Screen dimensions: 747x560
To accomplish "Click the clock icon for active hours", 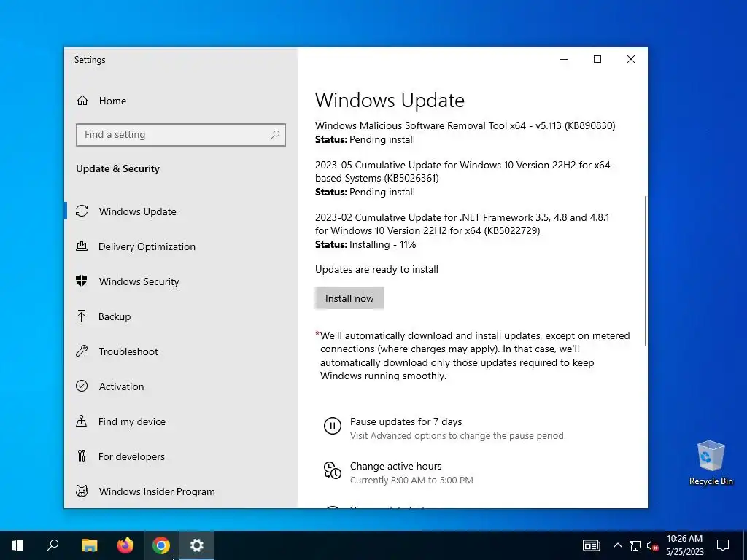I will point(333,470).
